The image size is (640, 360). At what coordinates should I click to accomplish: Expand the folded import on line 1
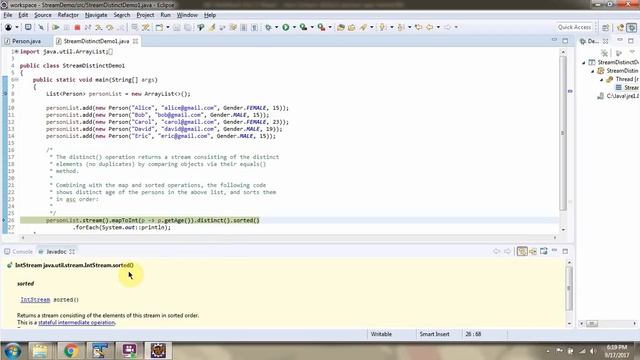coord(16,52)
